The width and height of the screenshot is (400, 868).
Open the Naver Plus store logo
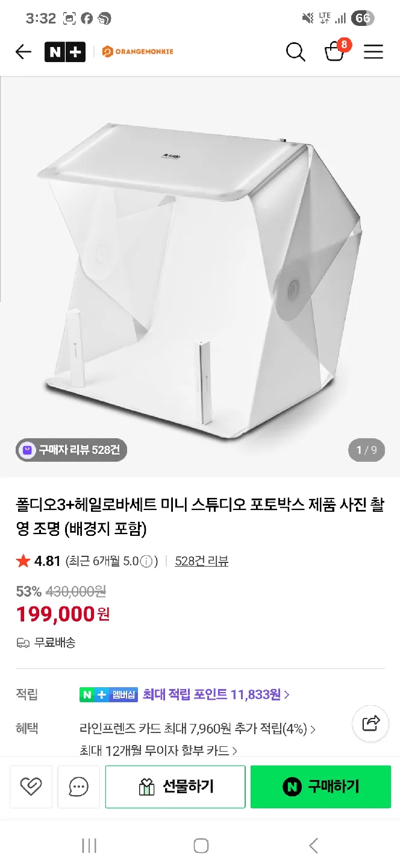click(65, 52)
